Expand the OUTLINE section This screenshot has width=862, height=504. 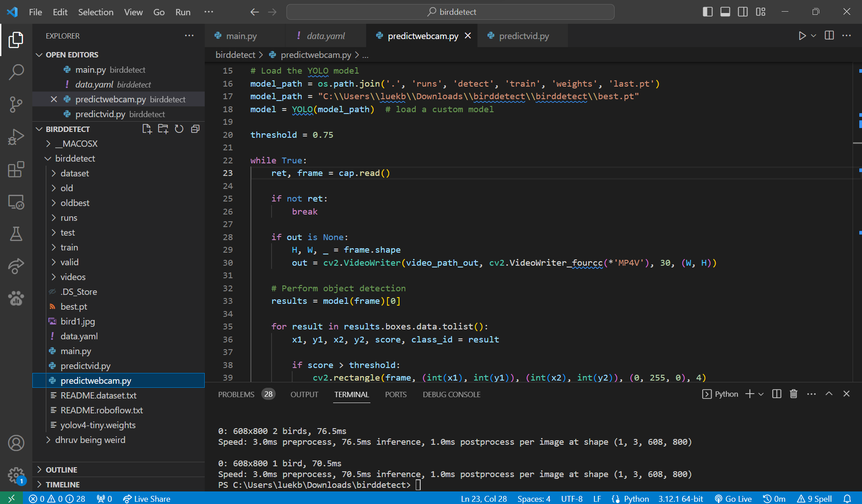62,469
